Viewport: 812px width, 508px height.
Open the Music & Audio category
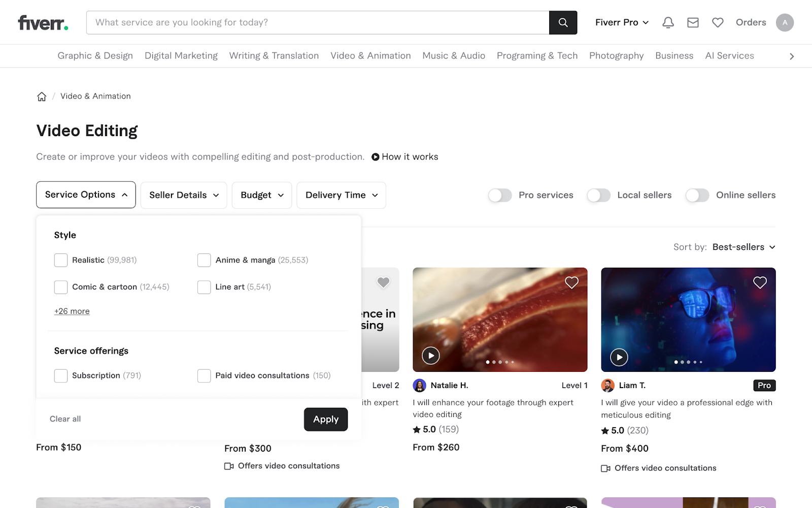(454, 56)
